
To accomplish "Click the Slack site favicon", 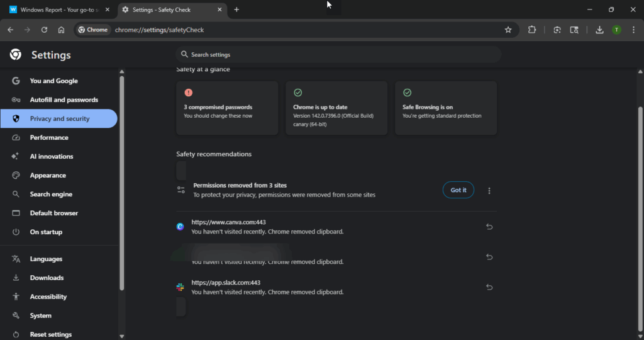I will click(x=180, y=287).
